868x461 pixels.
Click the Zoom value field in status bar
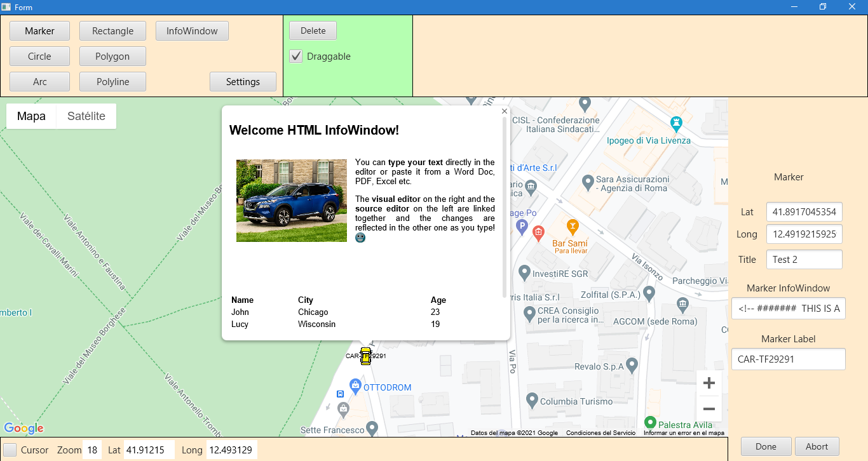pos(92,450)
